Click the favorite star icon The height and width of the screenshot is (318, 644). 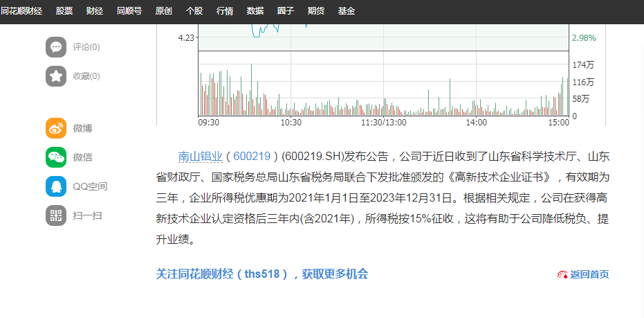(x=56, y=76)
